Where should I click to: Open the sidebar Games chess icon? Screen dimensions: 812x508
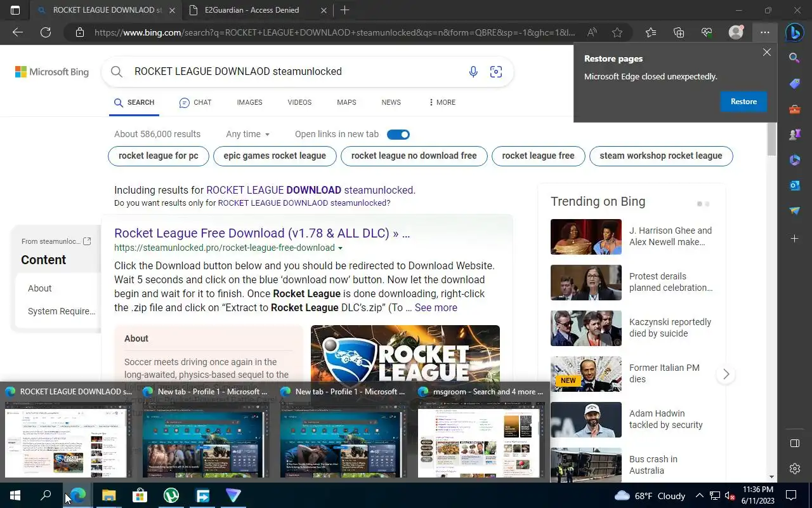(x=795, y=135)
